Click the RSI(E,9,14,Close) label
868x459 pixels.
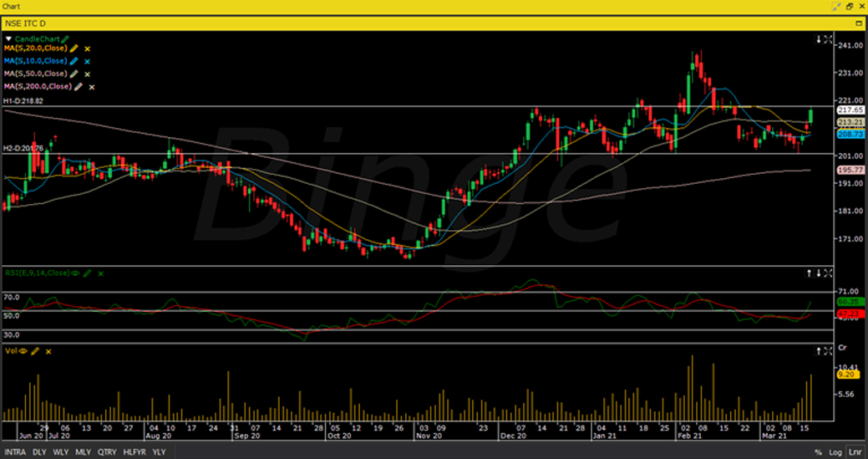(x=37, y=273)
